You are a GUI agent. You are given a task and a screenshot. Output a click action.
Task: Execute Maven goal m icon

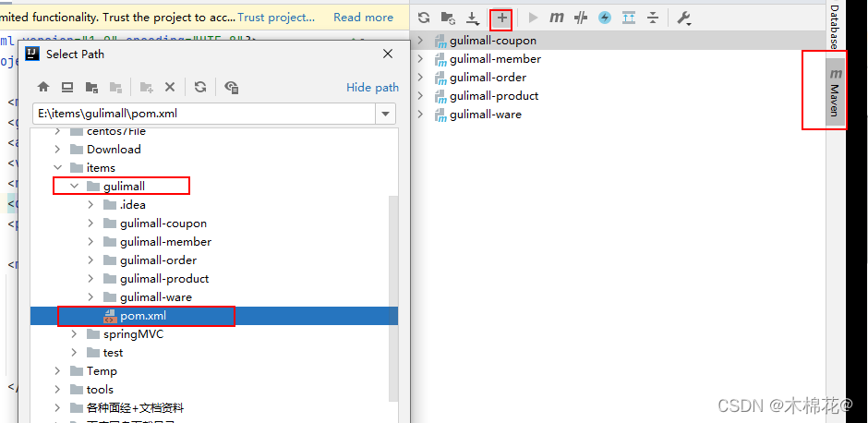point(556,18)
